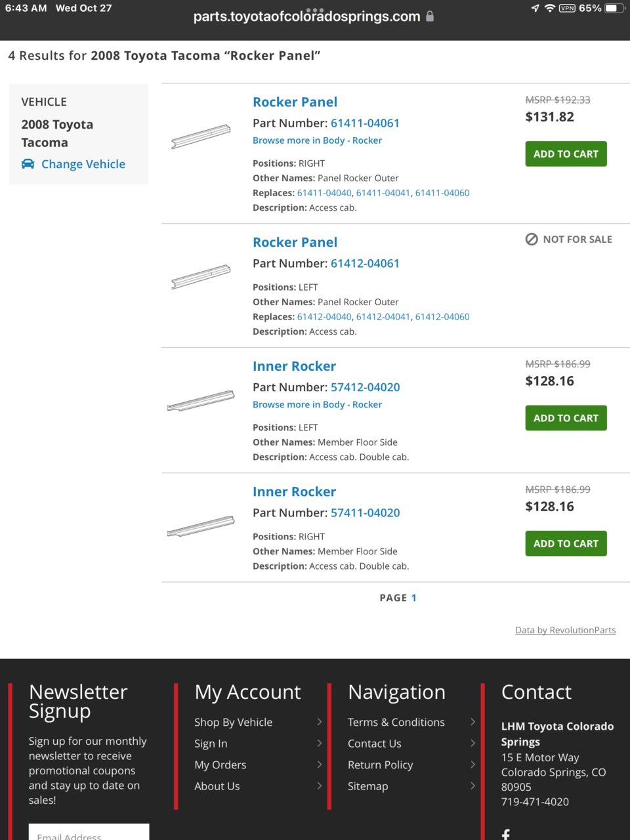Open first Rocker Panel product thumbnail
Image resolution: width=630 pixels, height=840 pixels.
(x=201, y=136)
